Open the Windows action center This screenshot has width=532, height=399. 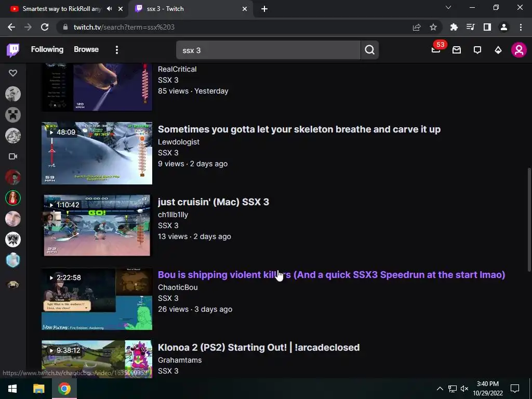point(515,389)
